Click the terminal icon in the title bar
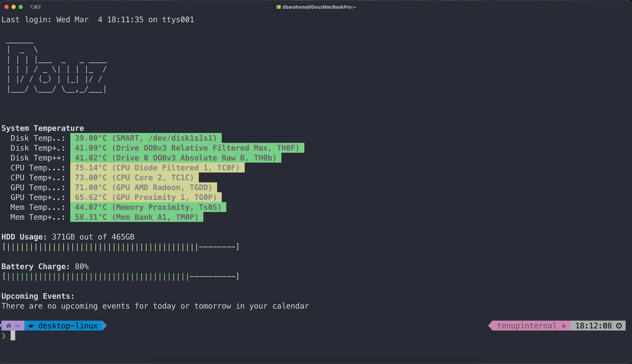The image size is (632, 364). coord(278,7)
